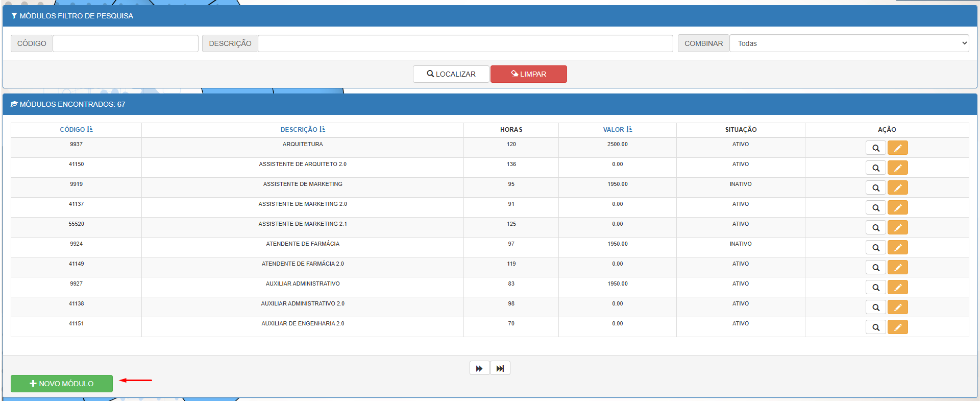Sort modules by VALOR column

617,130
